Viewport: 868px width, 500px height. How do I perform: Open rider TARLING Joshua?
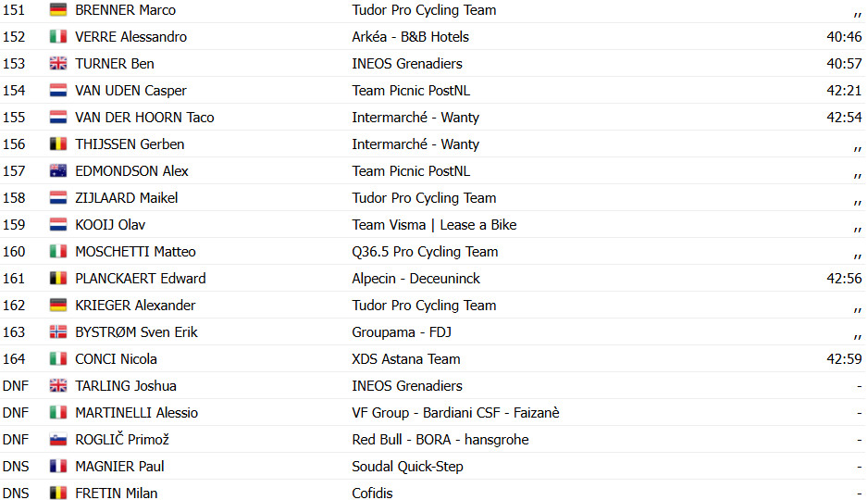[126, 386]
